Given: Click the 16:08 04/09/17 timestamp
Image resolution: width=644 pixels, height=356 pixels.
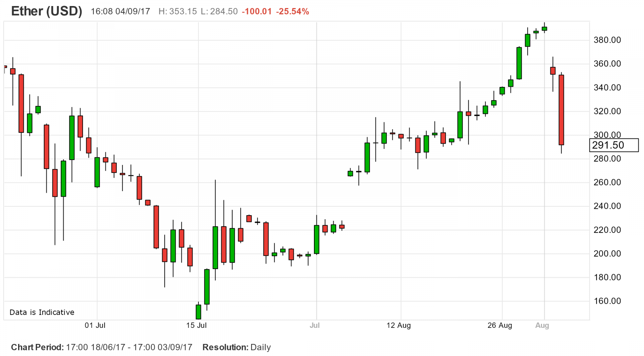Looking at the screenshot, I should coord(120,12).
